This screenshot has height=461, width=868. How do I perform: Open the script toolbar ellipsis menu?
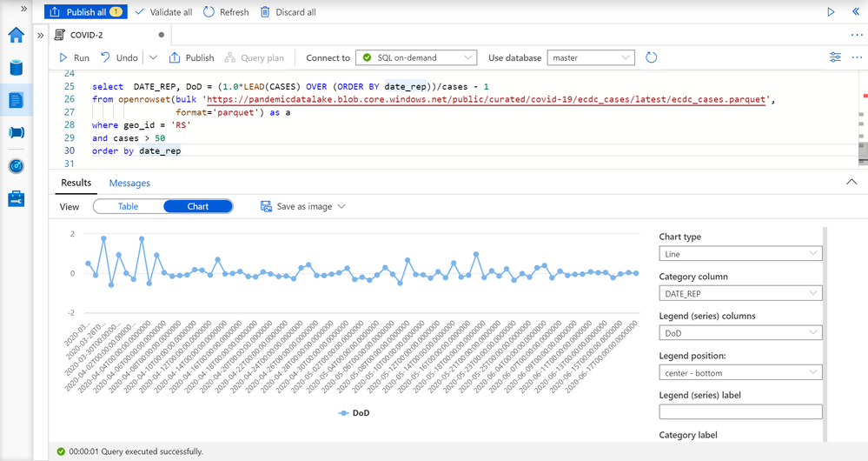[857, 57]
